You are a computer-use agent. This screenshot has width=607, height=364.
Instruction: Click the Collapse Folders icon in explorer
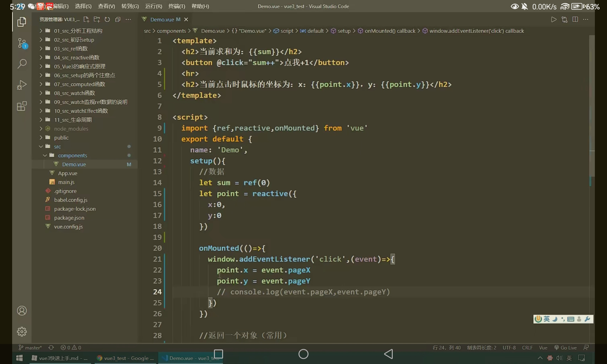coord(118,19)
